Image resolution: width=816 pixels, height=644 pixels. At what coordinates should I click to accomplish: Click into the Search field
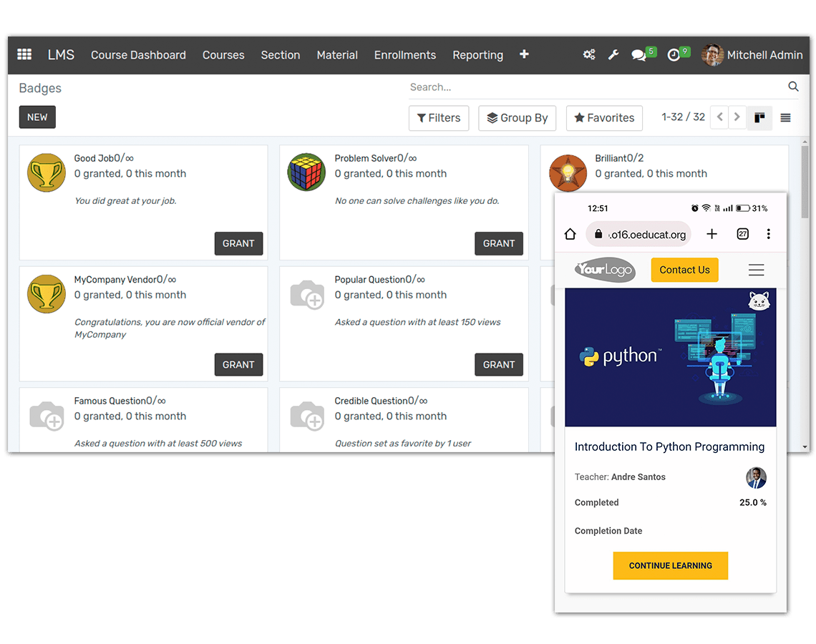[x=594, y=87]
